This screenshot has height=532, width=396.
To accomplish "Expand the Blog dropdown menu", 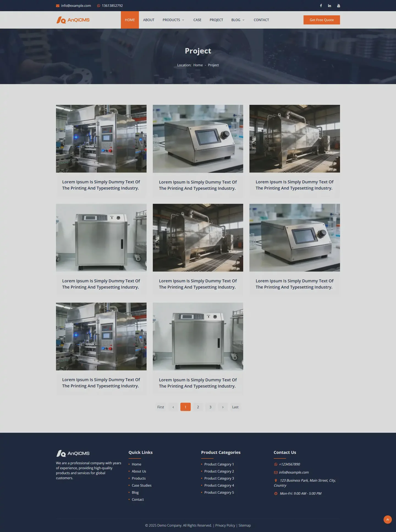I will (238, 20).
